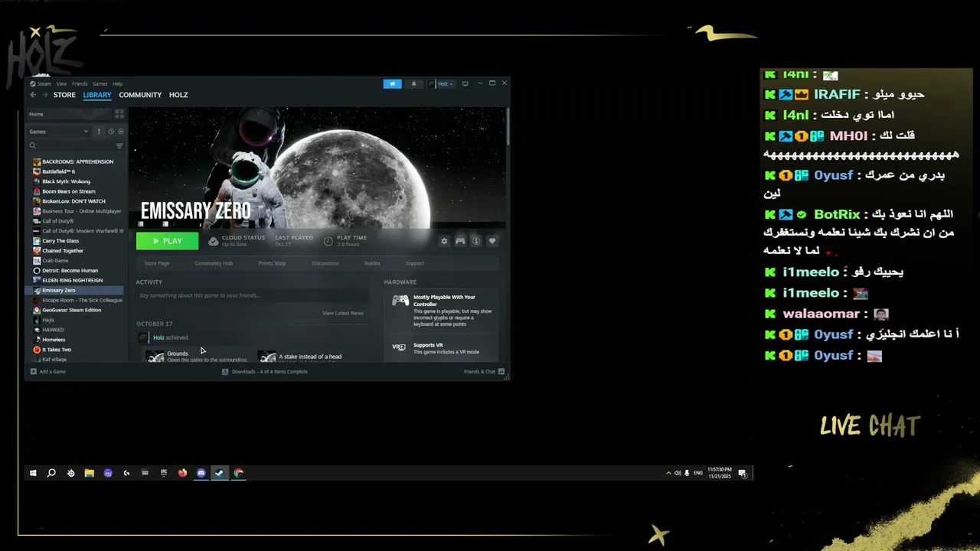The width and height of the screenshot is (980, 551).
Task: Click the green PLAY button
Action: tap(167, 241)
